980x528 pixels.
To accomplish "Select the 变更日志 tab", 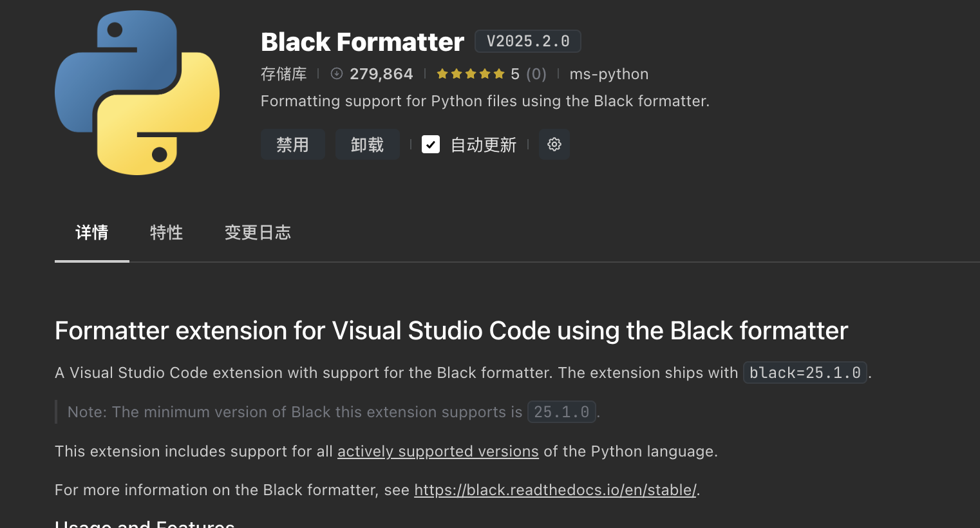I will click(258, 232).
